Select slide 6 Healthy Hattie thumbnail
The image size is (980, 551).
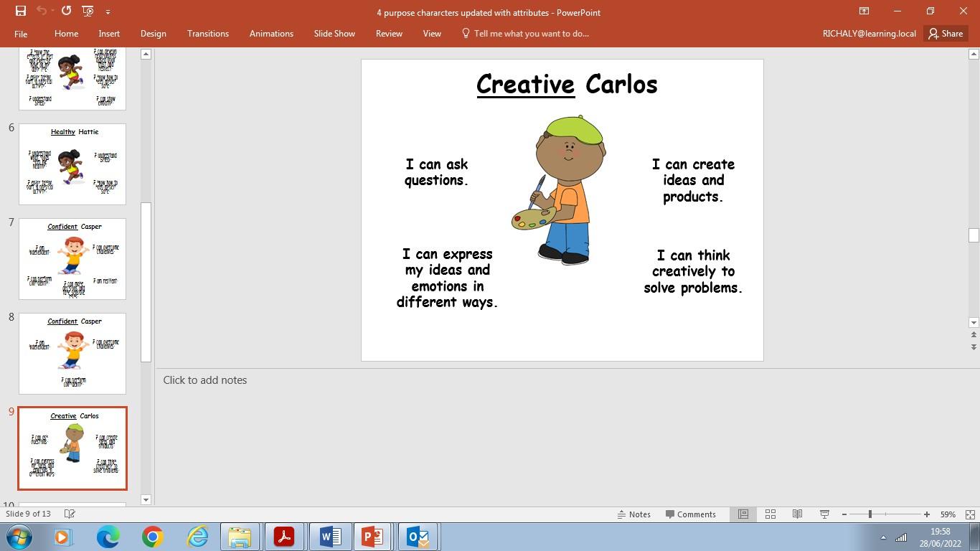[x=72, y=164]
